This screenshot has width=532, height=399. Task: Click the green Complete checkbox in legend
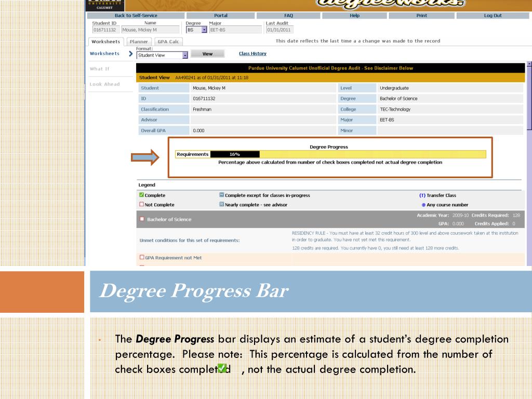click(x=141, y=195)
